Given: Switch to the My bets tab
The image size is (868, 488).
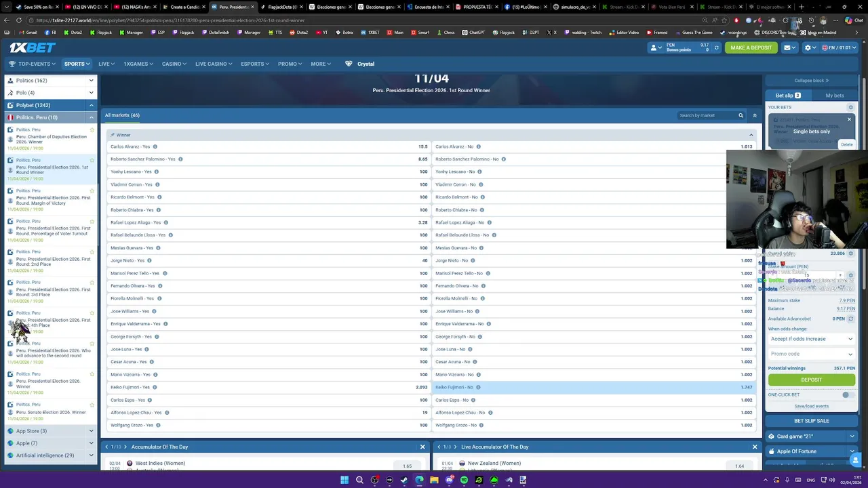Looking at the screenshot, I should pyautogui.click(x=835, y=96).
